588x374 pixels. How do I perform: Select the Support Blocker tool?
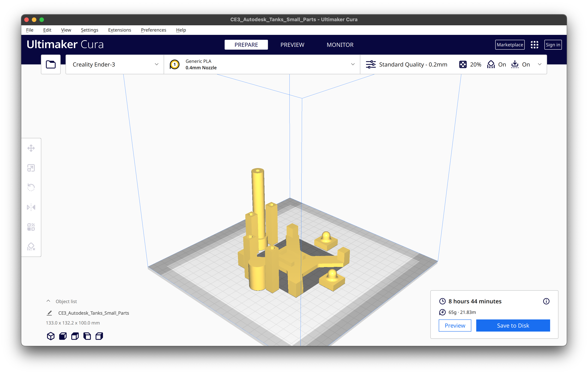pos(31,246)
